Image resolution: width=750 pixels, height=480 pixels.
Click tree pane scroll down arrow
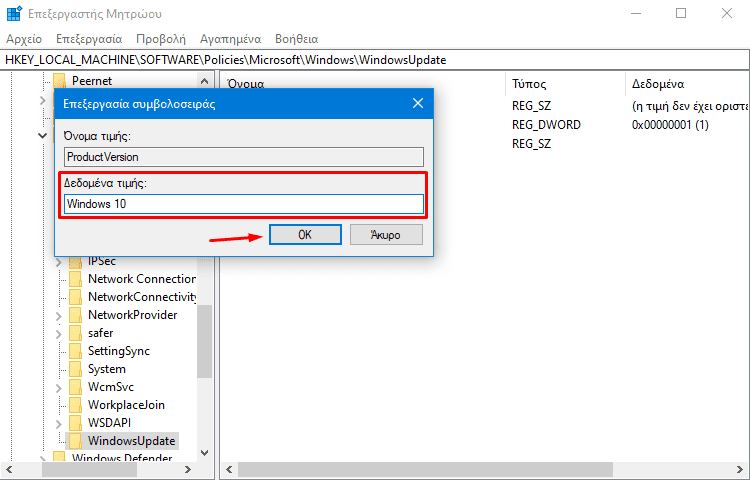pos(204,452)
